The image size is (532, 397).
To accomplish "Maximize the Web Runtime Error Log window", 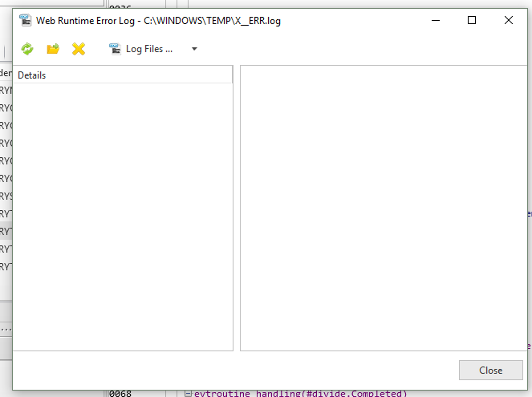I will coord(472,20).
